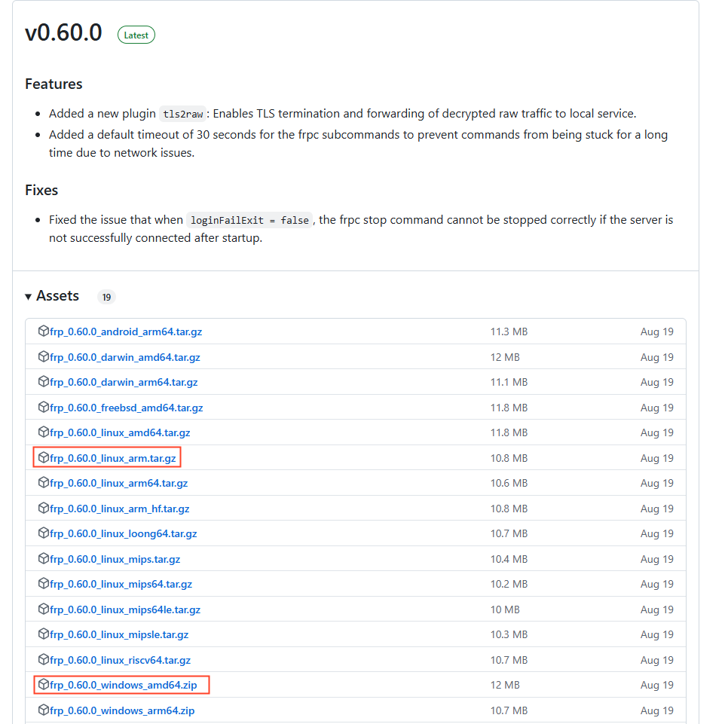Screen dimensions: 728x724
Task: Download frp_0.60.0_linux_mips64.tar.gz
Action: click(121, 585)
